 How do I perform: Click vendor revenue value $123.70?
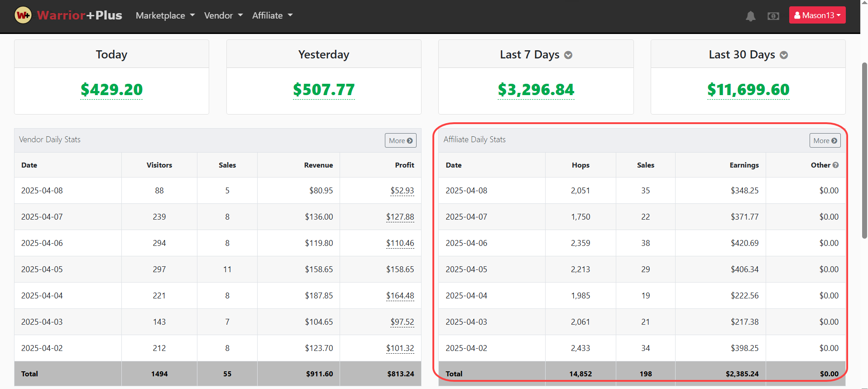[319, 348]
